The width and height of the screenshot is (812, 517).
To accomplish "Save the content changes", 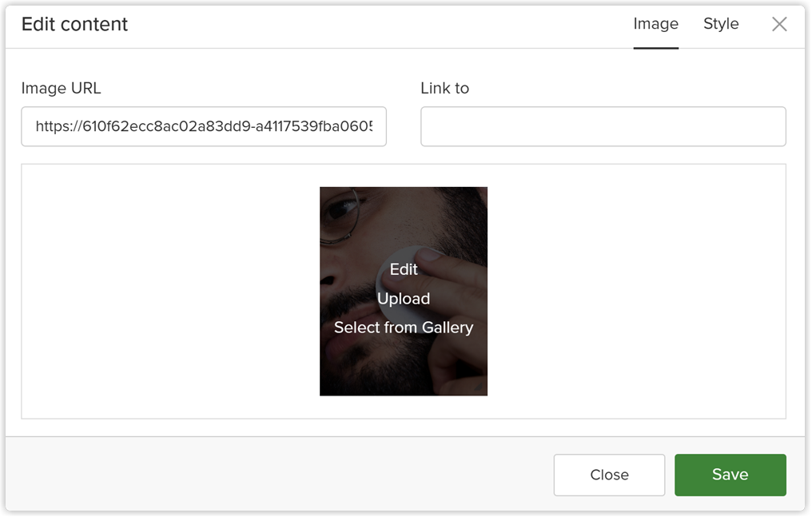I will click(730, 475).
